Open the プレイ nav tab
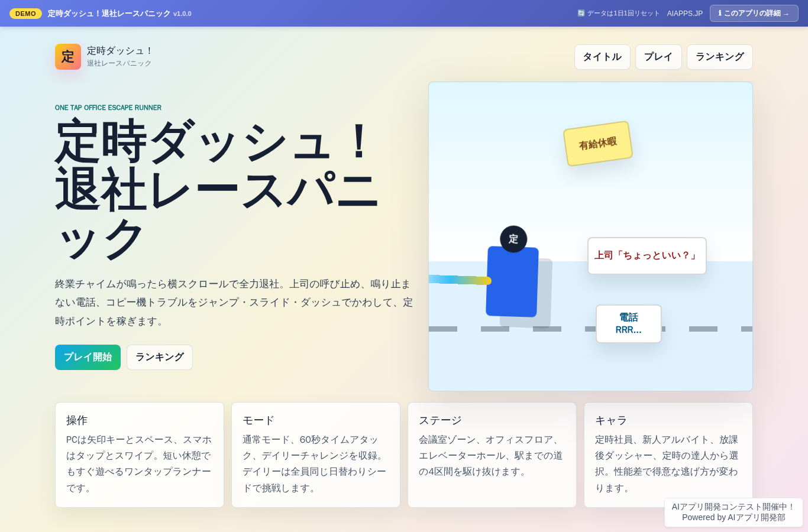The image size is (808, 532). (x=658, y=57)
